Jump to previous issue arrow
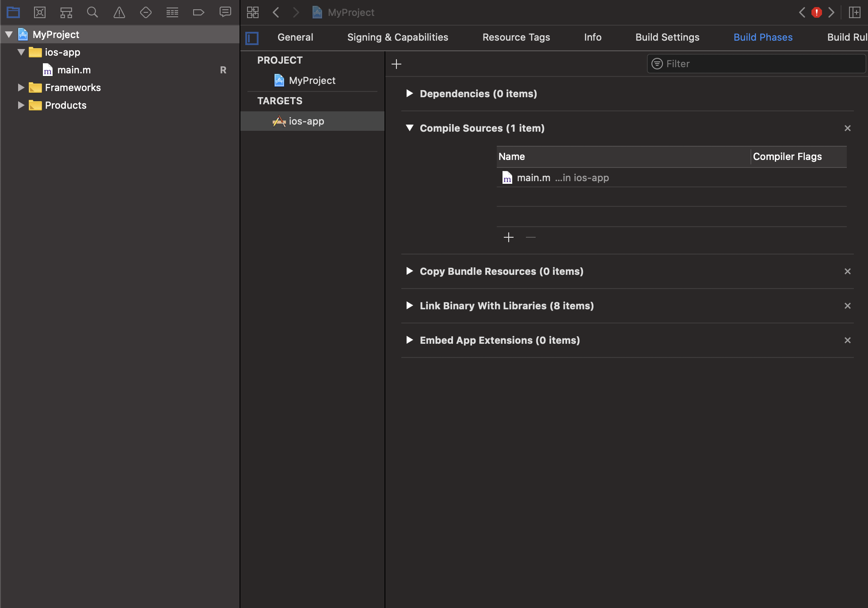This screenshot has width=868, height=608. click(x=802, y=12)
